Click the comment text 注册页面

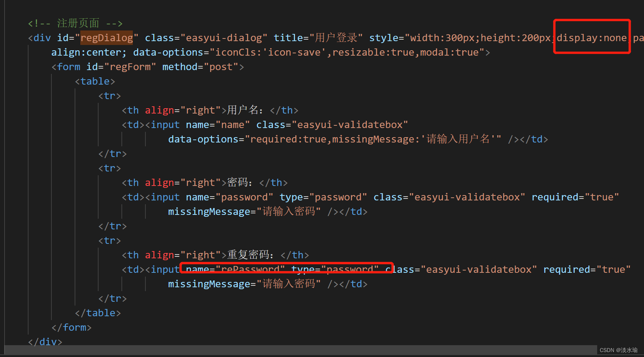(78, 23)
